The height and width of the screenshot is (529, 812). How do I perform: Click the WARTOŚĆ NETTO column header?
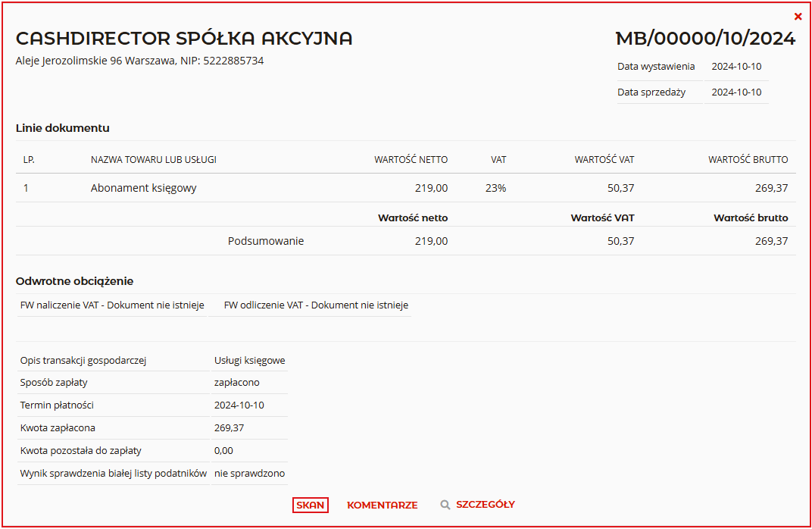pos(411,160)
